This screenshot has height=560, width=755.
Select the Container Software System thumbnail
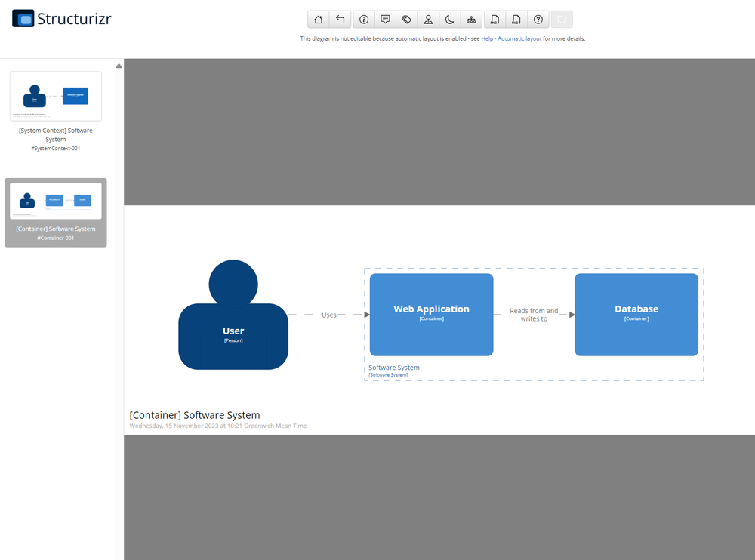click(55, 202)
